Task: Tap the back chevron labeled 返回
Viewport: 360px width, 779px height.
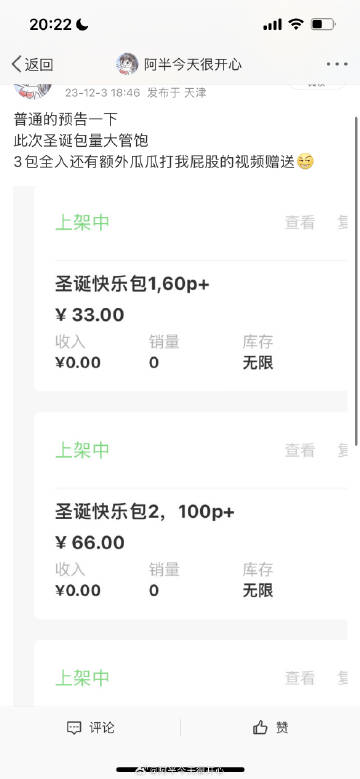Action: 32,65
